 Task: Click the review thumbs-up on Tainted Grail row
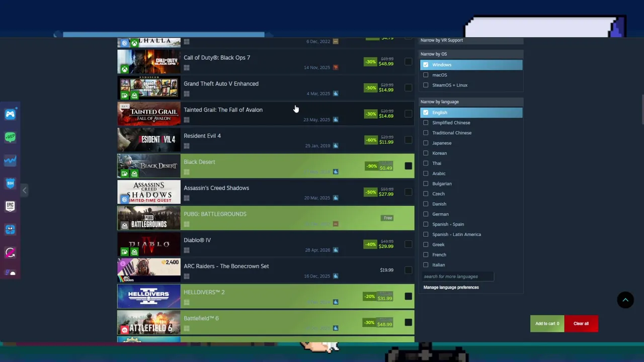(336, 120)
